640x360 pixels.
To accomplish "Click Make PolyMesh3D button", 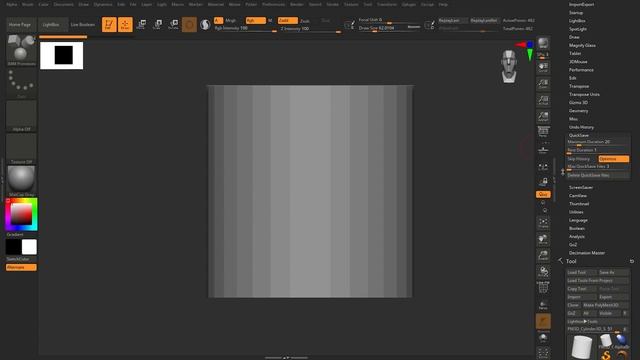I will 605,305.
